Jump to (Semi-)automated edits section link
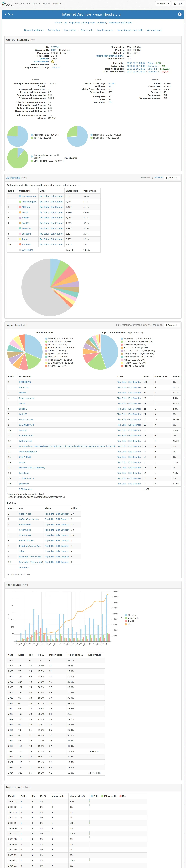 pos(130,30)
